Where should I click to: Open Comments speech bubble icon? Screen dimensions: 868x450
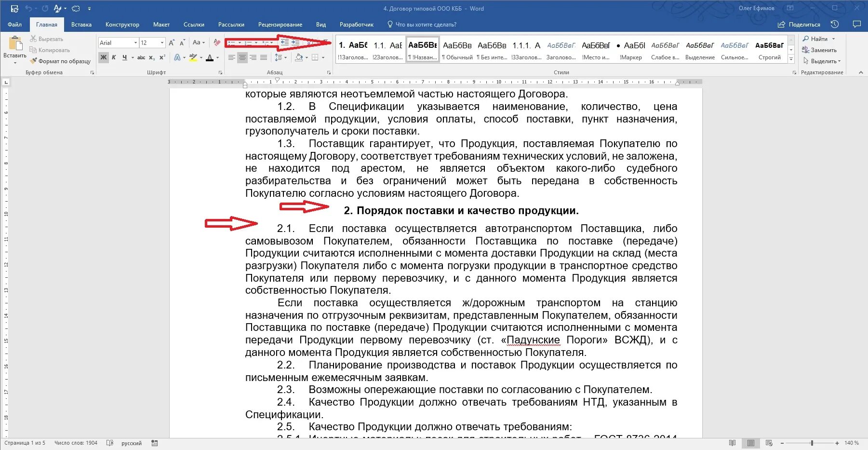coord(856,24)
